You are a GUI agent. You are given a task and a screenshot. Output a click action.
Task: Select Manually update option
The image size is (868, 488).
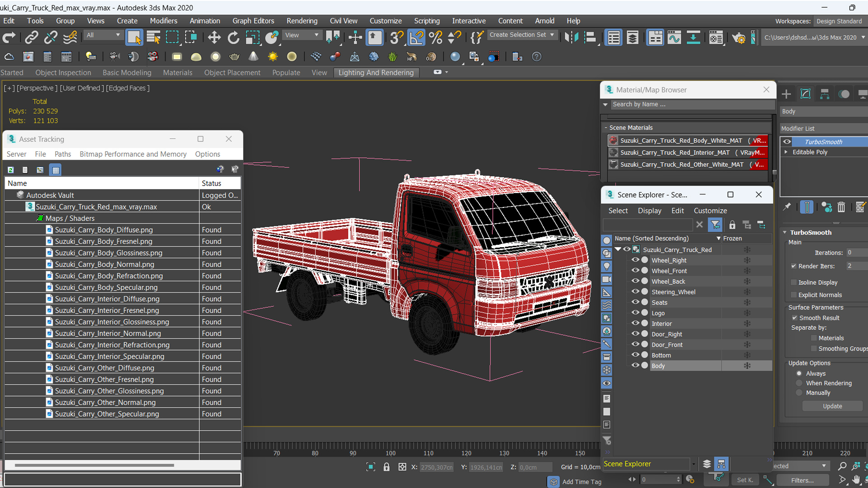(799, 393)
